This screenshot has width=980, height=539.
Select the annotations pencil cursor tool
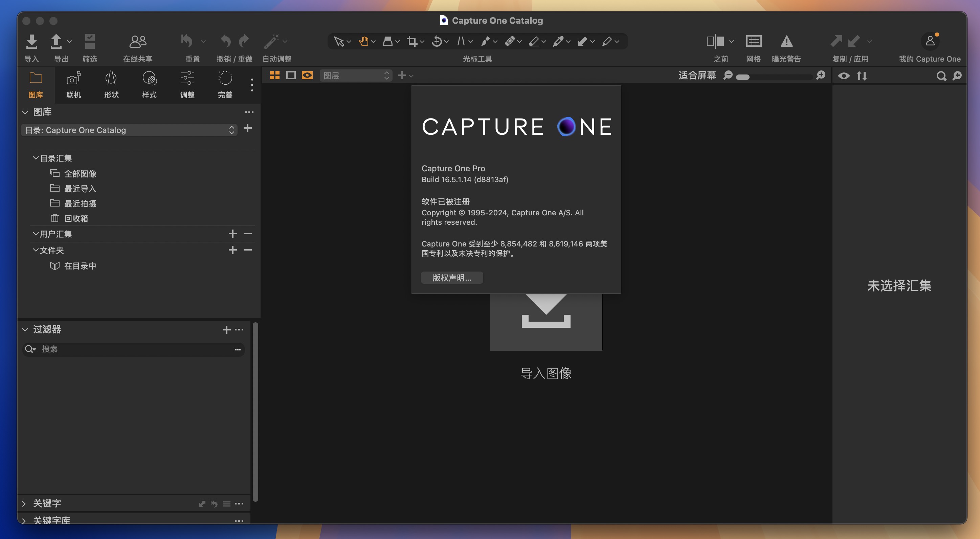pyautogui.click(x=607, y=41)
